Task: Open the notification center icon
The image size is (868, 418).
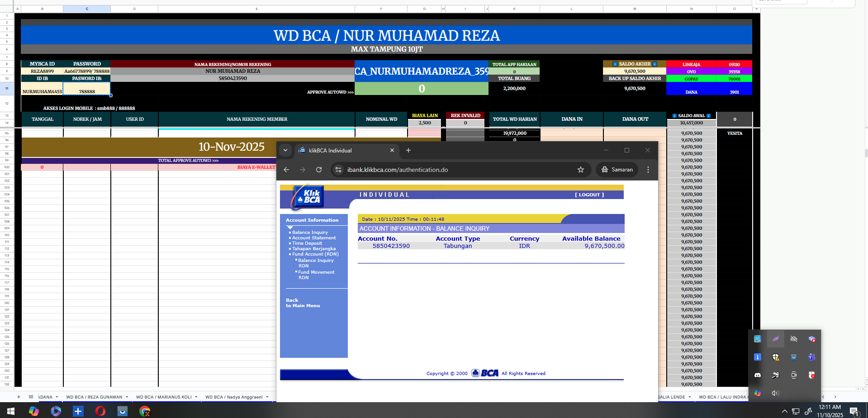Action: [x=854, y=411]
